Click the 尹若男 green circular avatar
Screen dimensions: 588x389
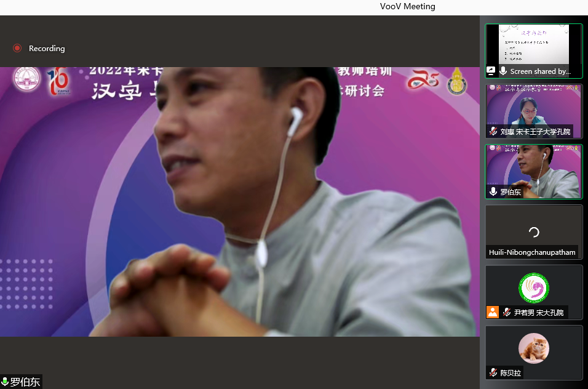(x=534, y=288)
